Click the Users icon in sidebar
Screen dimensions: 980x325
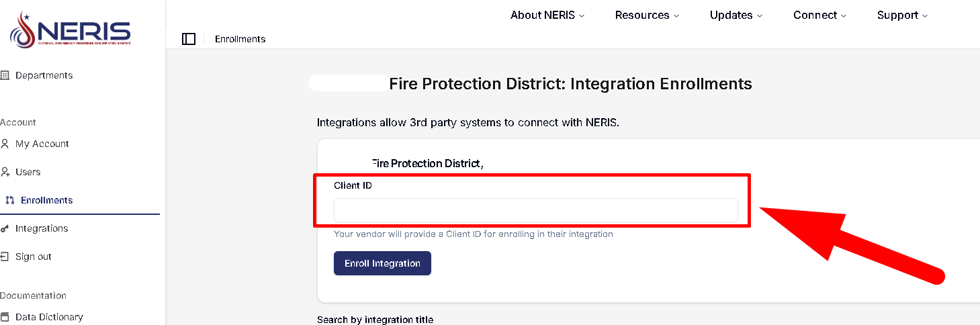(5, 172)
